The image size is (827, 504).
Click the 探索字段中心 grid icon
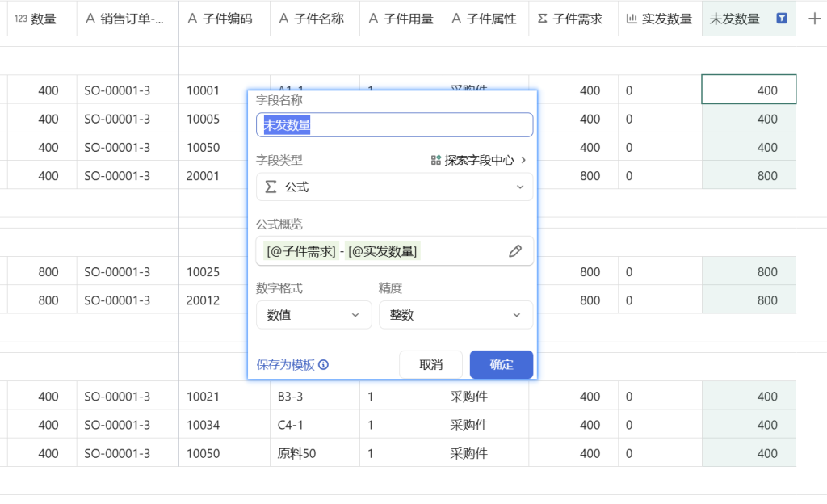pyautogui.click(x=435, y=160)
